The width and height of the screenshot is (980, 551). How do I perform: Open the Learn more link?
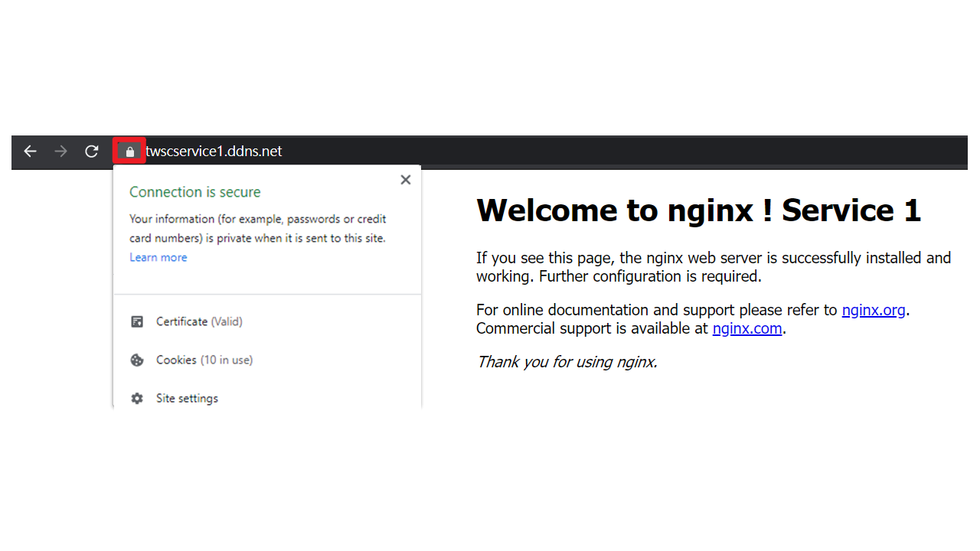[158, 257]
